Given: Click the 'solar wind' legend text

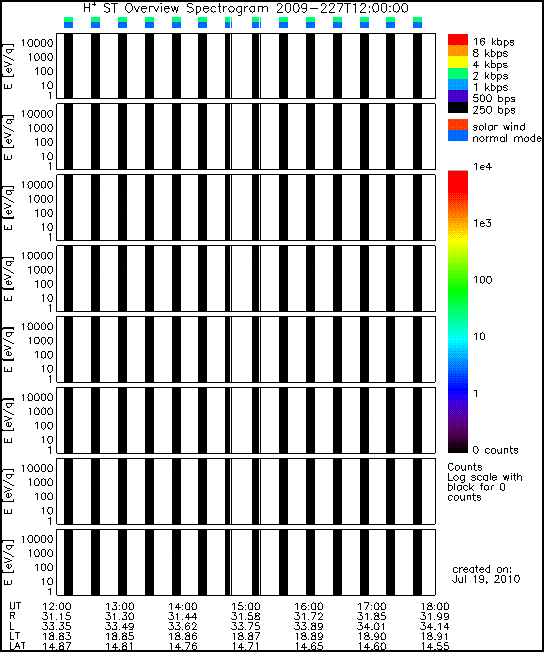Looking at the screenshot, I should 499,127.
